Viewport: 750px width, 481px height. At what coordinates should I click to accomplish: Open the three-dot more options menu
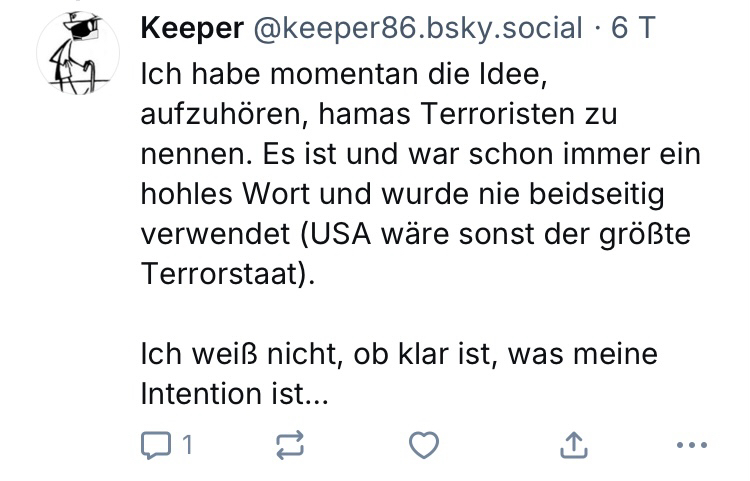coord(692,445)
